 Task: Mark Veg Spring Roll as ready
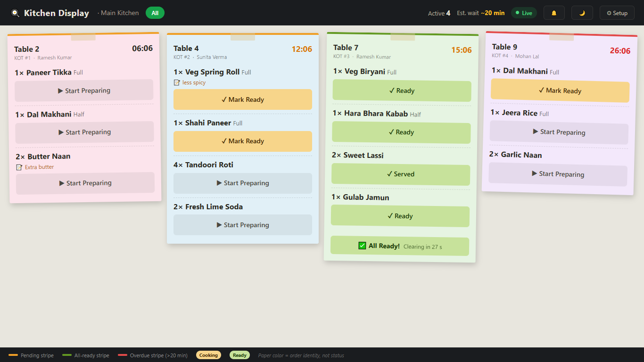243,99
